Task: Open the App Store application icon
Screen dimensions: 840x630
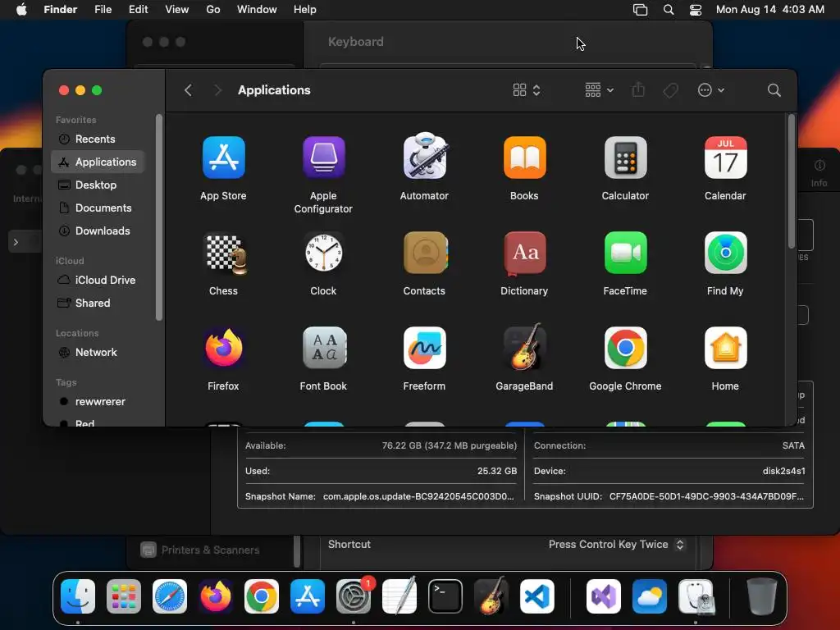Action: (223, 157)
